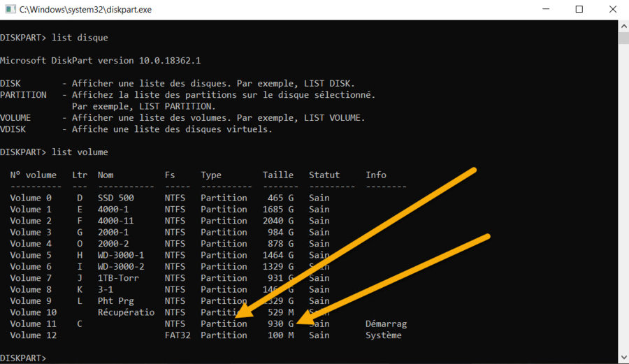Click the last empty DISKPART> prompt
This screenshot has height=364, width=629.
coord(24,358)
